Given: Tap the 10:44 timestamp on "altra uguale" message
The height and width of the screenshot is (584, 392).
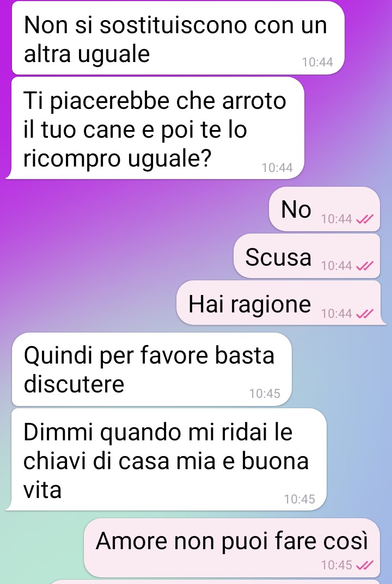Looking at the screenshot, I should point(317,62).
